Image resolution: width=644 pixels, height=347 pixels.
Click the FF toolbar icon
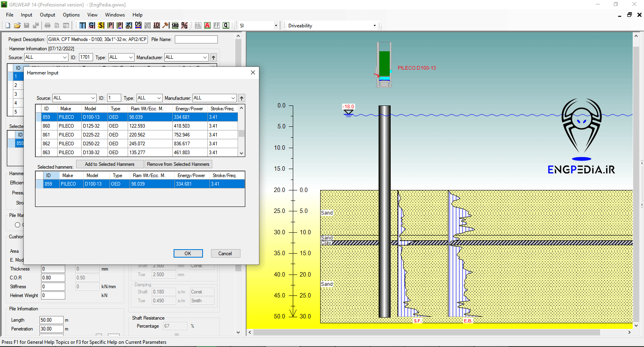tap(217, 25)
